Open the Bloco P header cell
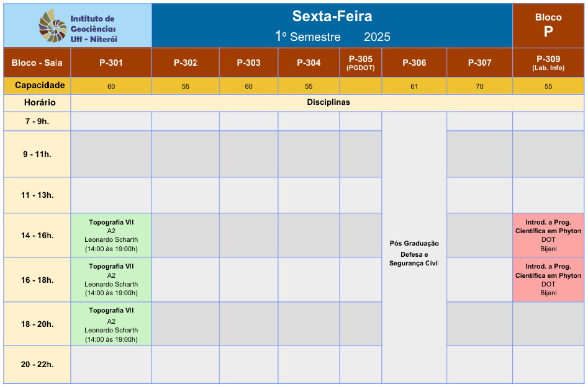 pyautogui.click(x=548, y=25)
